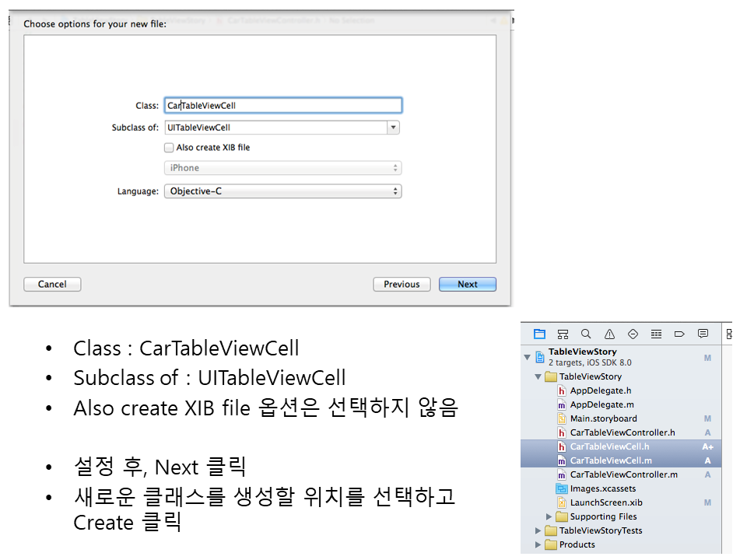Viewport: 747px width, 560px height.
Task: Open CarTableViewController.m in the navigator
Action: [x=623, y=474]
